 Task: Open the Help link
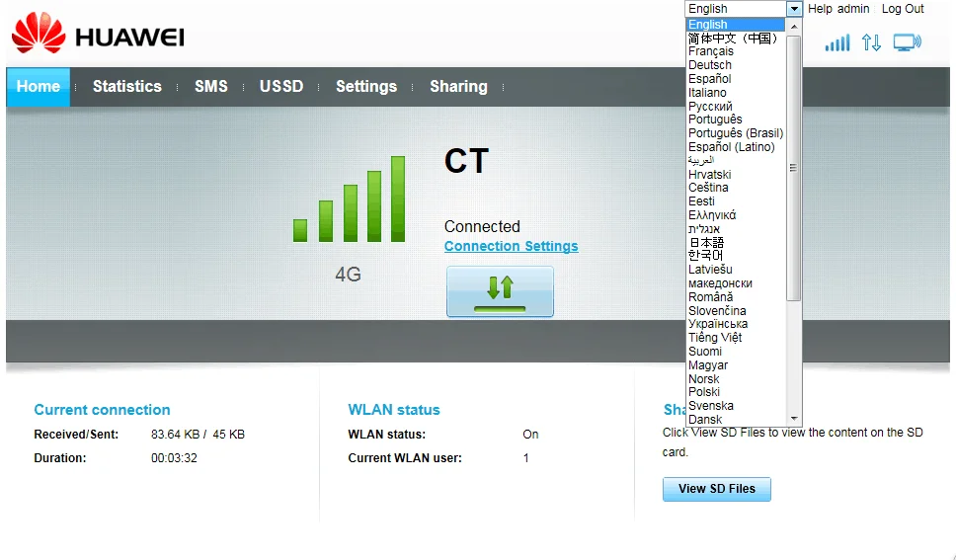(x=820, y=9)
